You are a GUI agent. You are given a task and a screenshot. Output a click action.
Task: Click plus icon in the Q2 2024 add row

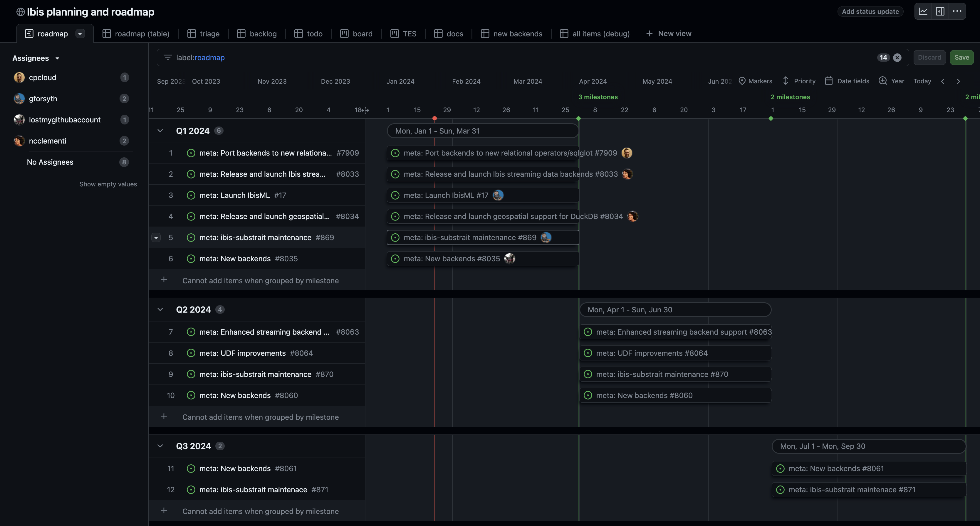tap(164, 417)
